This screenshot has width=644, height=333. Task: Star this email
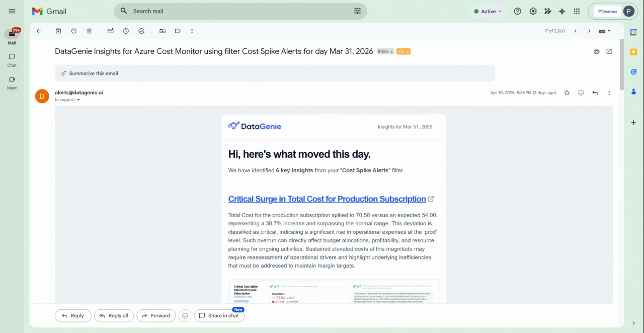pyautogui.click(x=567, y=93)
